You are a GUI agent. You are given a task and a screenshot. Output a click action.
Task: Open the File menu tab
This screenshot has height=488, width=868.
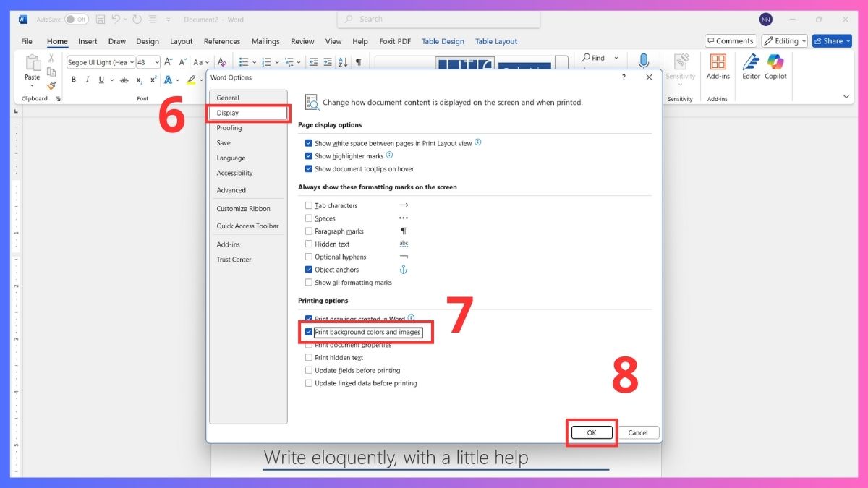tap(27, 42)
